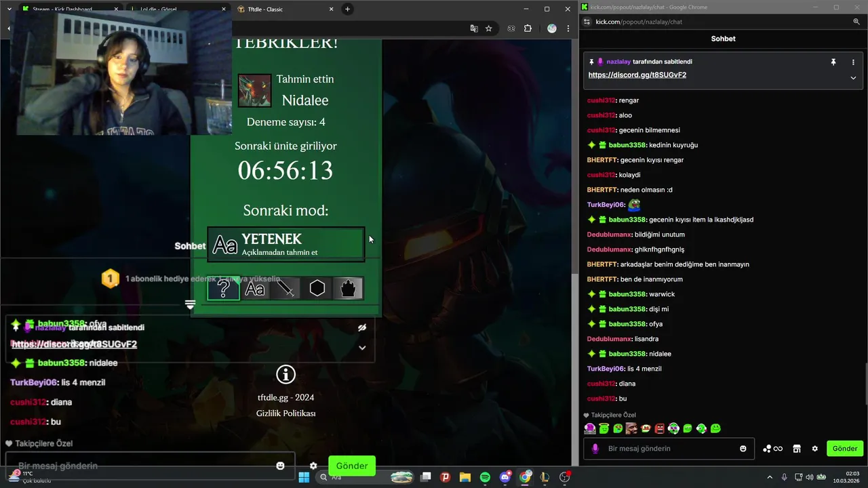The image size is (868, 488).
Task: Click username TurkBeyi06 beside lis 4 menzil
Action: click(x=605, y=369)
